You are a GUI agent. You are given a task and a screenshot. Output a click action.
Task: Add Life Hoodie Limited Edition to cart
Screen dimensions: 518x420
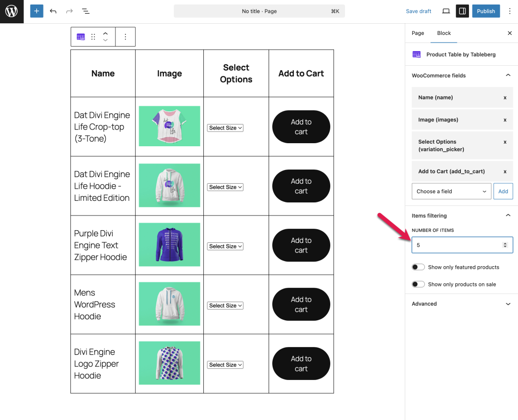(301, 186)
